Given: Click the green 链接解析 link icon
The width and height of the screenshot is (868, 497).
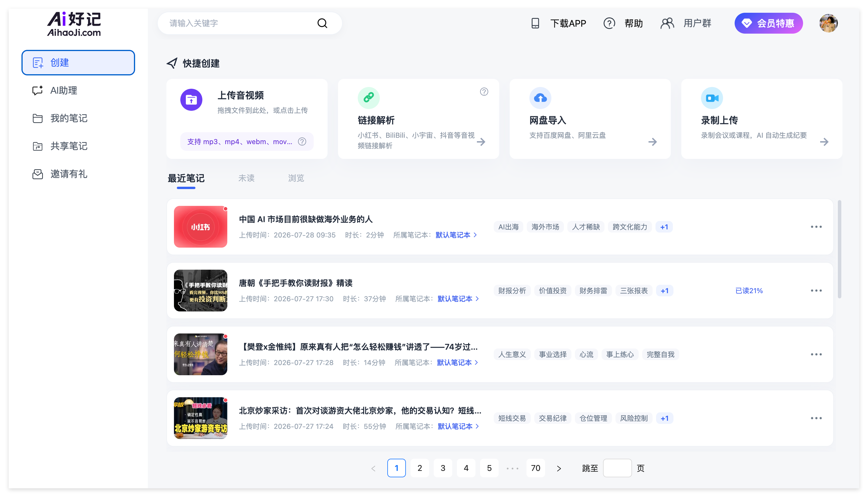Looking at the screenshot, I should 368,98.
